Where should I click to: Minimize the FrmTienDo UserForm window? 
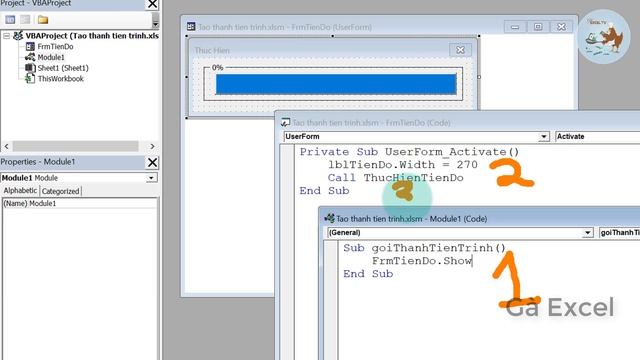tap(515, 27)
